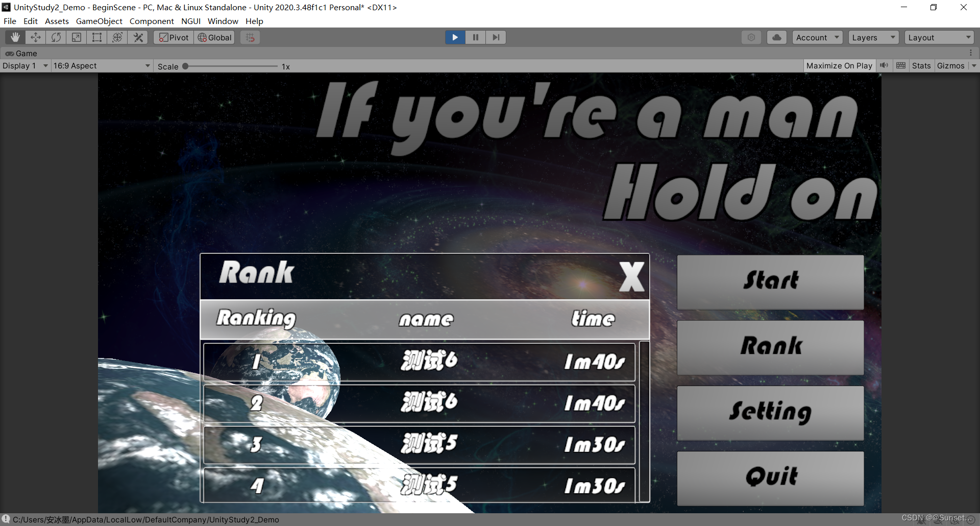Select the rank 3 row 测试5

pyautogui.click(x=419, y=445)
